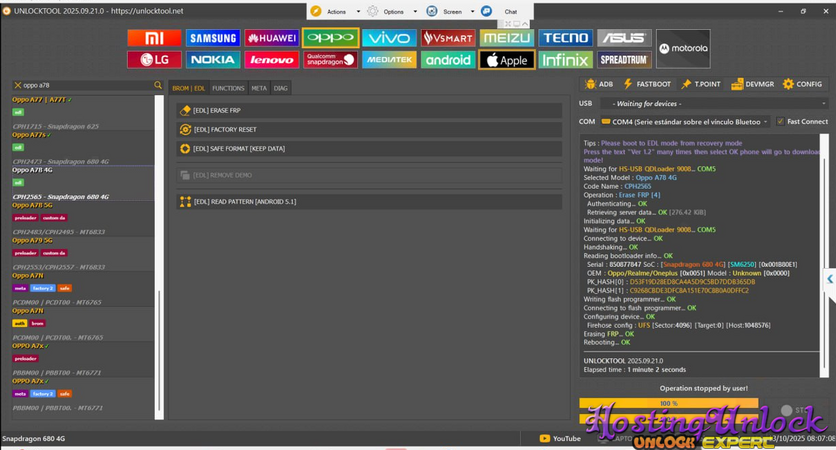The width and height of the screenshot is (836, 450).
Task: Open the CONFIG settings
Action: [x=802, y=84]
